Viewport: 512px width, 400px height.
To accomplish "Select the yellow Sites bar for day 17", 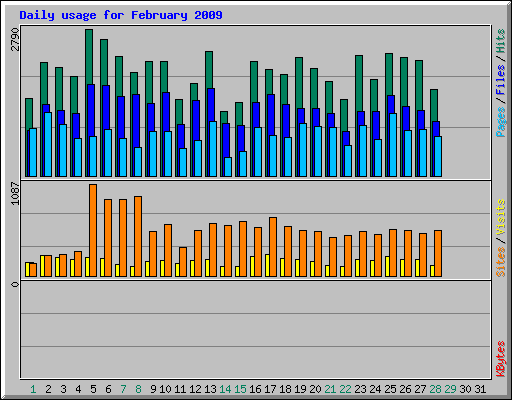I will click(x=267, y=265).
